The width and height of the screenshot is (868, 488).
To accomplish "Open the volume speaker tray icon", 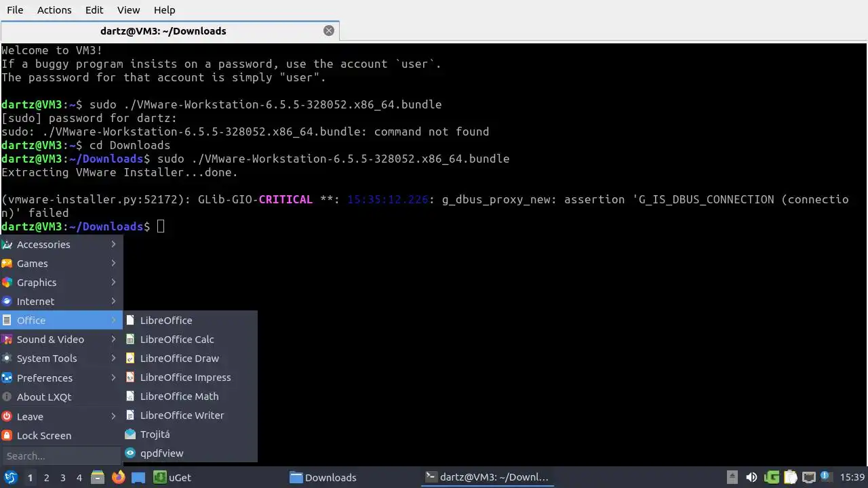I will pyautogui.click(x=751, y=477).
